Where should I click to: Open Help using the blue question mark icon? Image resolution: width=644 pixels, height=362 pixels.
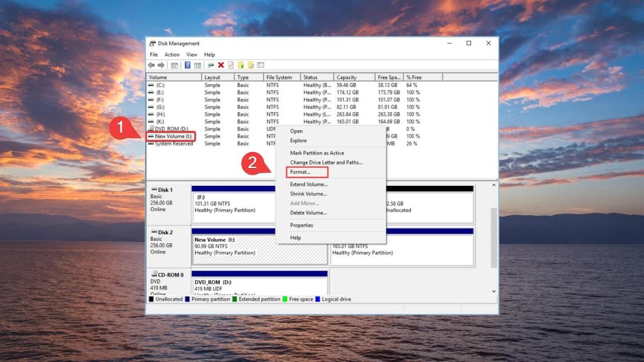point(187,65)
